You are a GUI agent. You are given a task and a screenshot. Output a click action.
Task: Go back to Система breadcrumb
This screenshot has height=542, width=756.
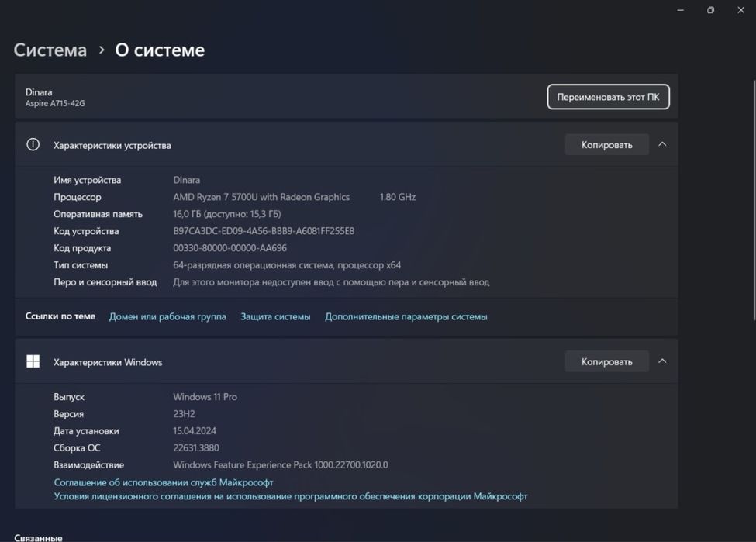50,50
